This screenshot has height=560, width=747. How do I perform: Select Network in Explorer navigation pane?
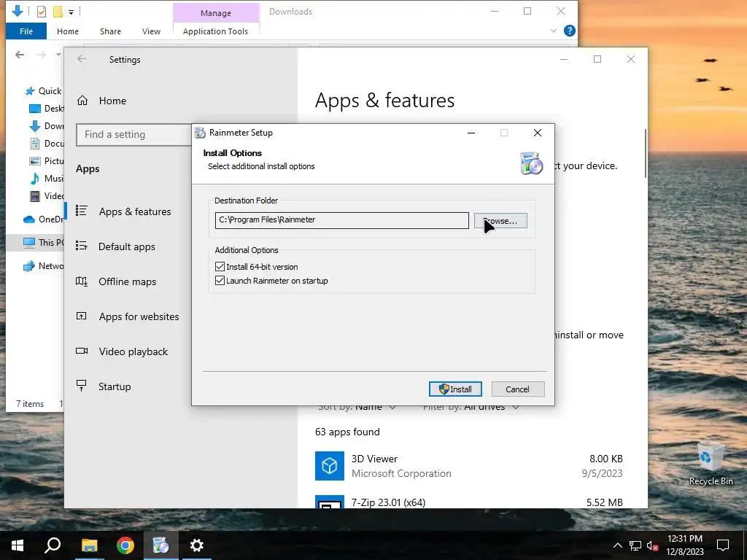tap(43, 265)
